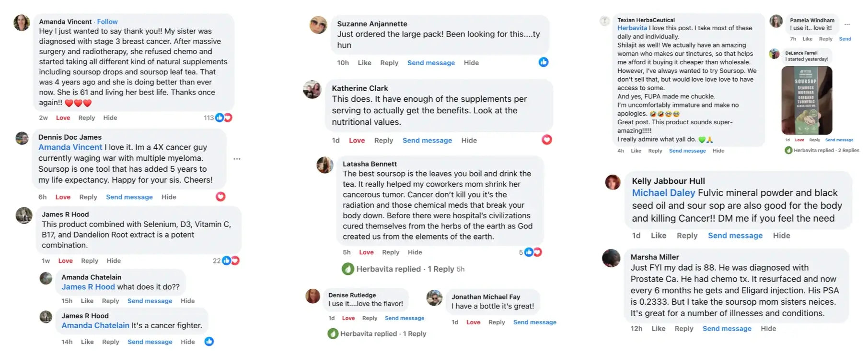Screen dimensions: 868x356
Task: Open the soursop product photo in DeLance Farrell's comment
Action: coord(807,100)
